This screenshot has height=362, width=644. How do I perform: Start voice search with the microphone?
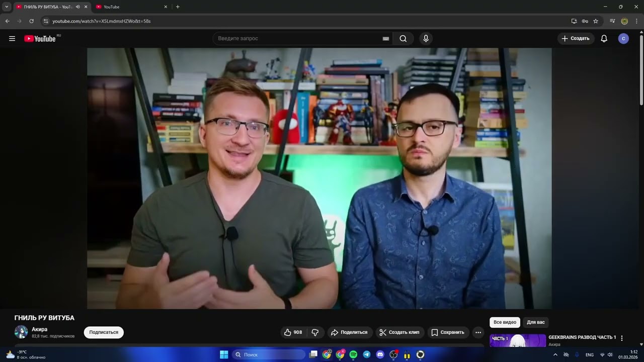pyautogui.click(x=426, y=39)
